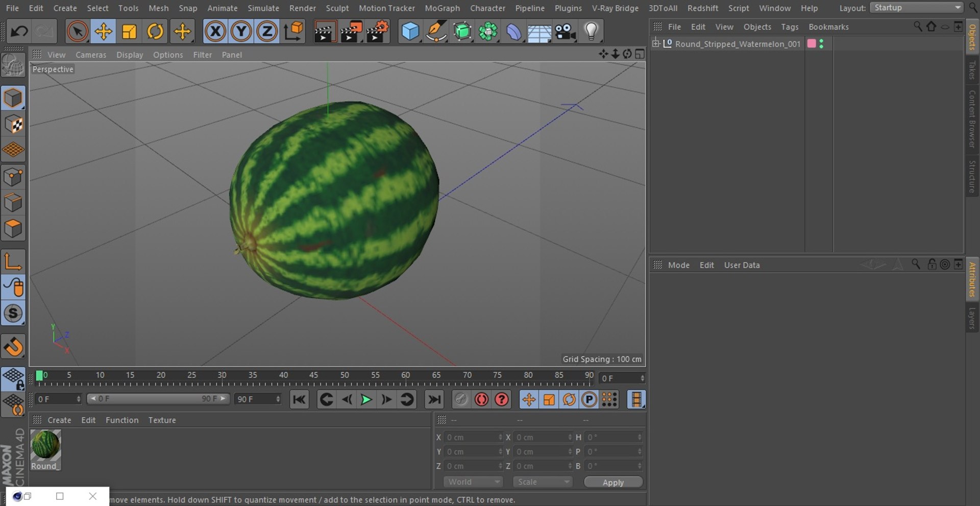This screenshot has height=506, width=980.
Task: Activate the Scale tool
Action: [x=129, y=32]
